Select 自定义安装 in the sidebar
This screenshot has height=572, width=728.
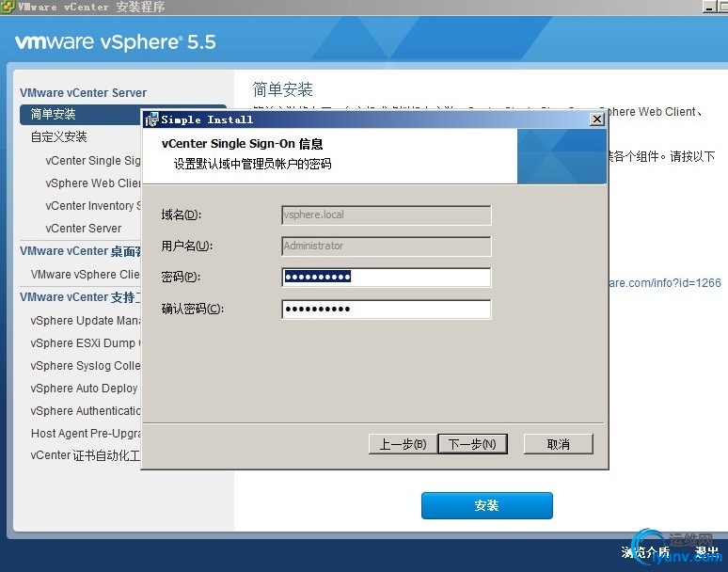point(58,136)
